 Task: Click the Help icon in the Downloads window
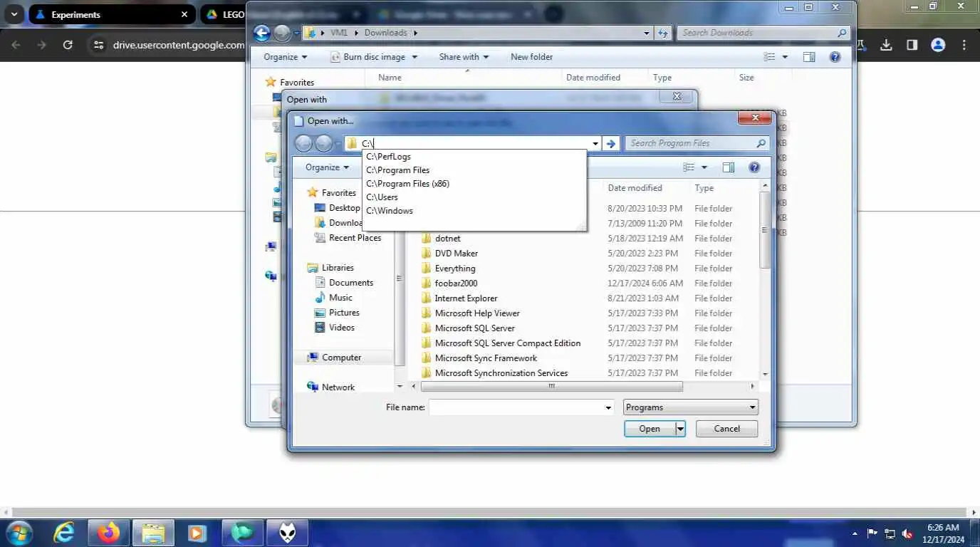tap(835, 57)
